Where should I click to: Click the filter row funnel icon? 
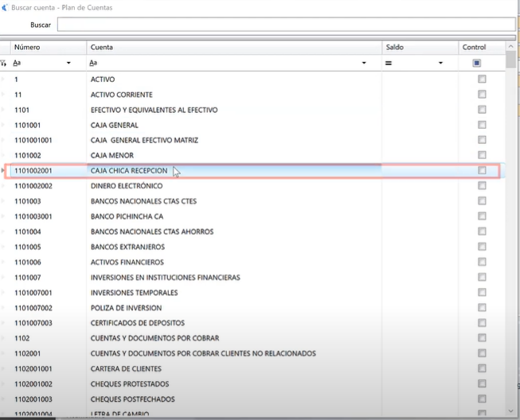pyautogui.click(x=3, y=63)
